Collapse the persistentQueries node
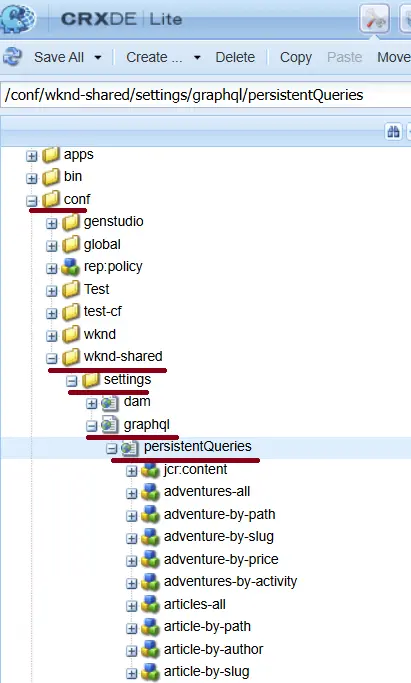 pyautogui.click(x=111, y=448)
